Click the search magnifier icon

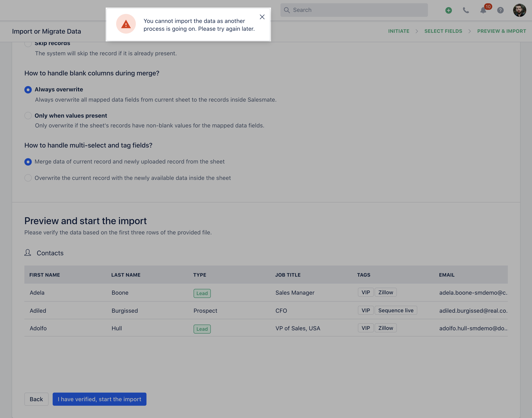(x=287, y=10)
